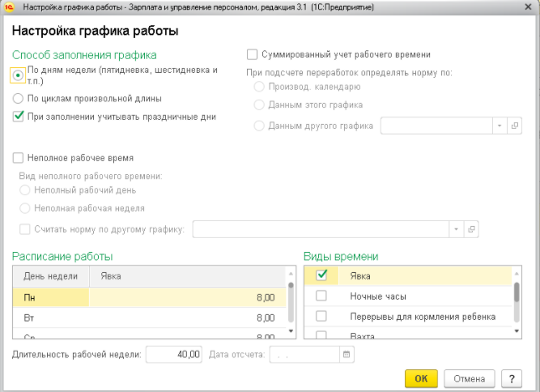This screenshot has width=540, height=392.
Task: Click the Считать норму по другому графику field
Action: [321, 229]
